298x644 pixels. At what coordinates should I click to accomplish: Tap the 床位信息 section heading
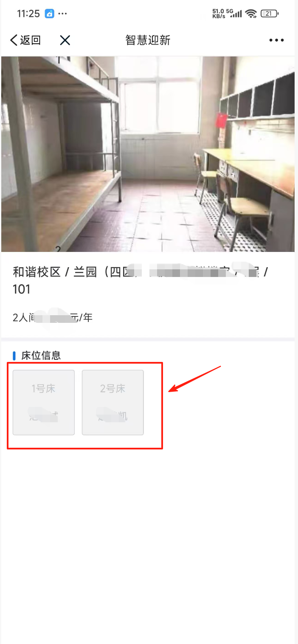(41, 356)
